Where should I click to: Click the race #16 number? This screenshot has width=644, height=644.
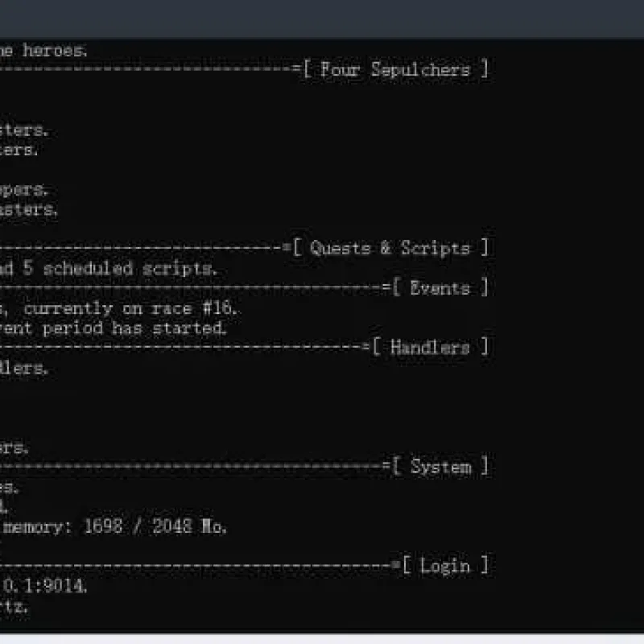[220, 308]
